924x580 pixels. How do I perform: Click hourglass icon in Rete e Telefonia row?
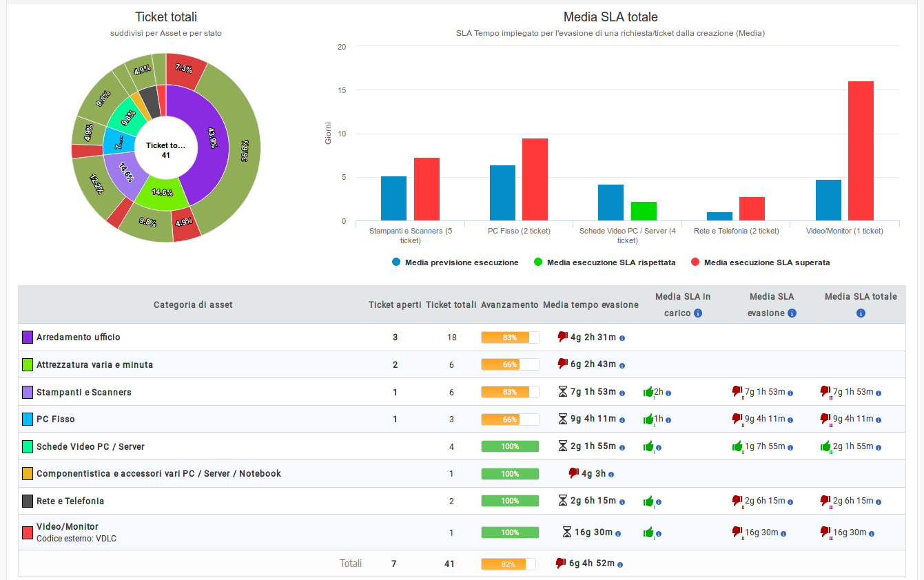[563, 500]
